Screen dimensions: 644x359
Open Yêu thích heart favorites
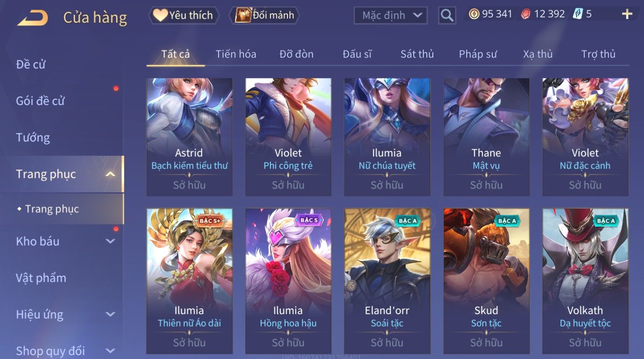click(183, 15)
